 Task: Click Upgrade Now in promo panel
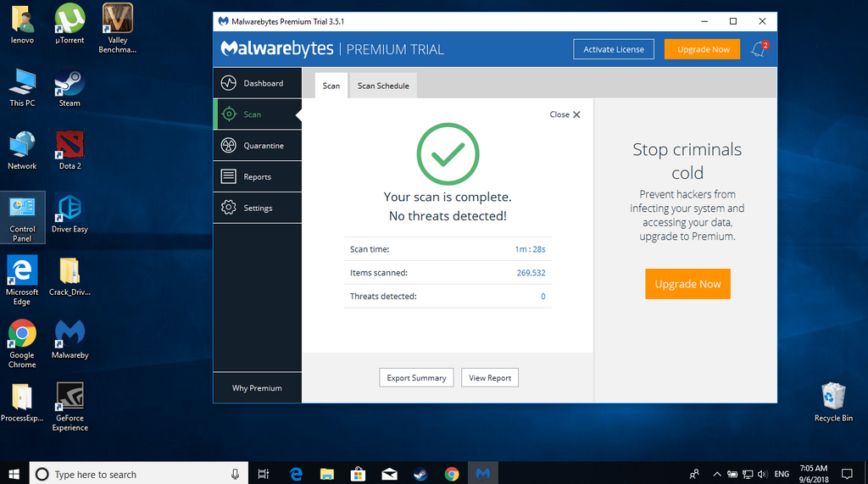(687, 284)
